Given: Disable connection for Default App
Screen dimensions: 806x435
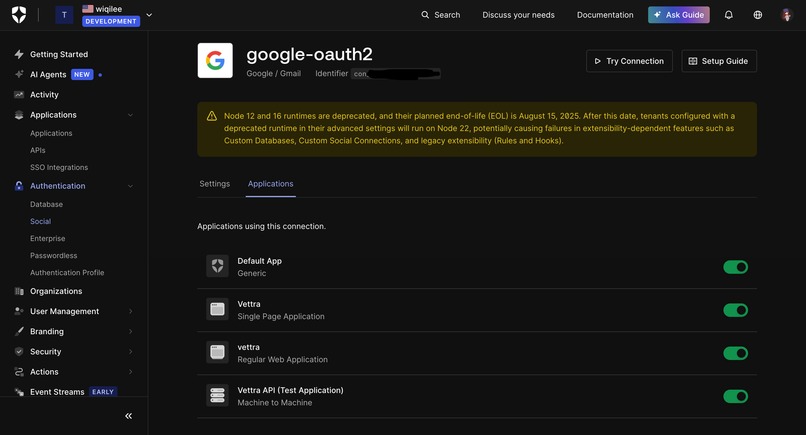Looking at the screenshot, I should [x=736, y=267].
